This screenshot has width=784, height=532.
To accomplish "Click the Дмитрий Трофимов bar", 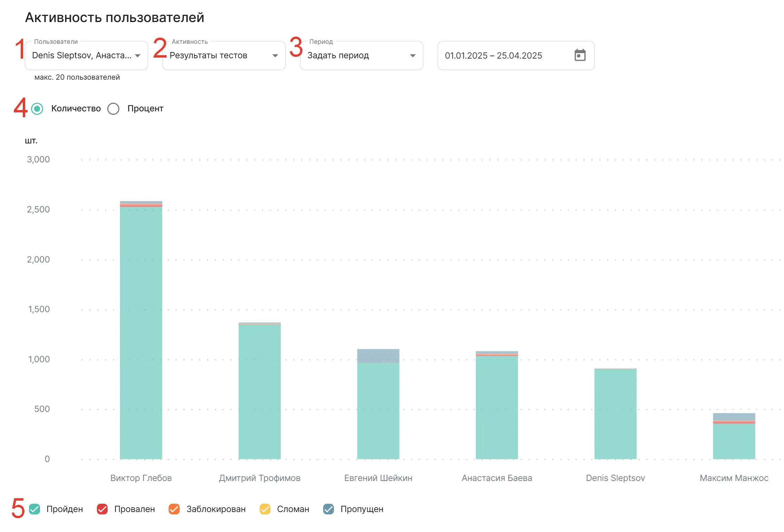I will click(x=260, y=391).
